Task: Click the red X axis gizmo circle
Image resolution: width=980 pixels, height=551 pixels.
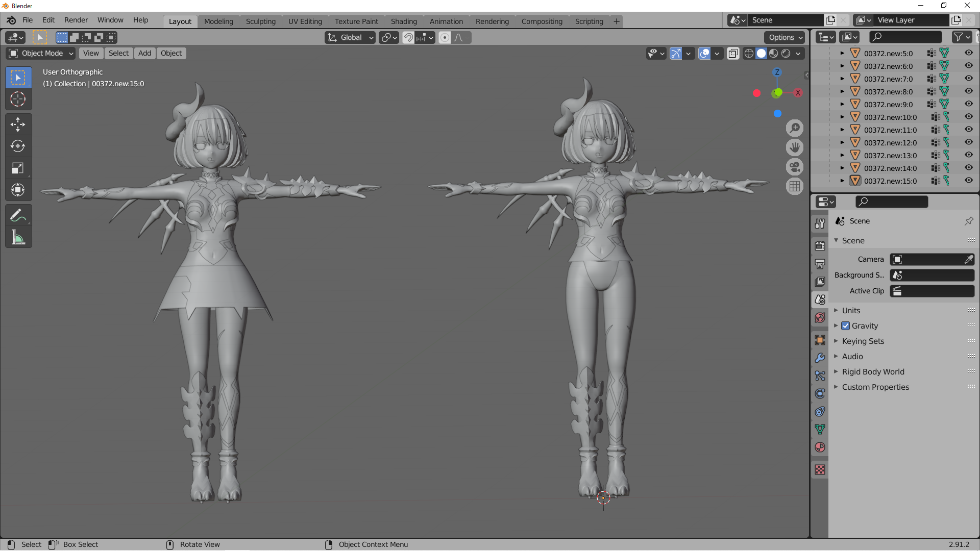Action: [x=797, y=93]
